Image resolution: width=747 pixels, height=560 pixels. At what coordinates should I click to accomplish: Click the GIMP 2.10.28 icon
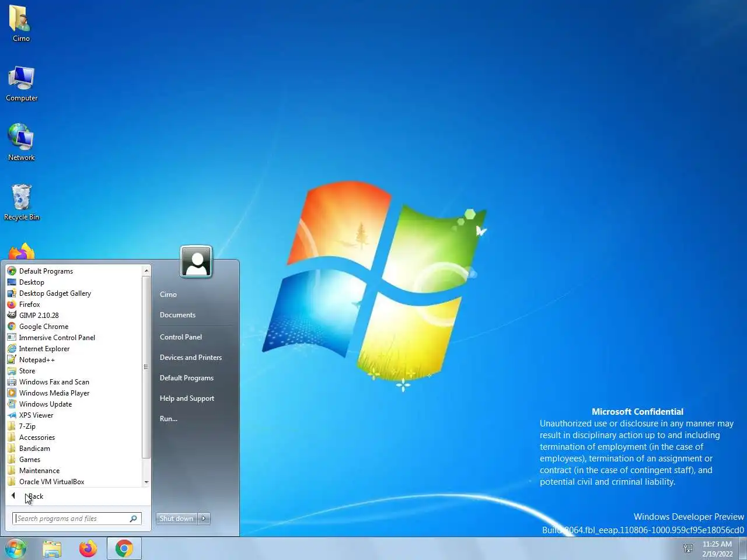click(12, 316)
